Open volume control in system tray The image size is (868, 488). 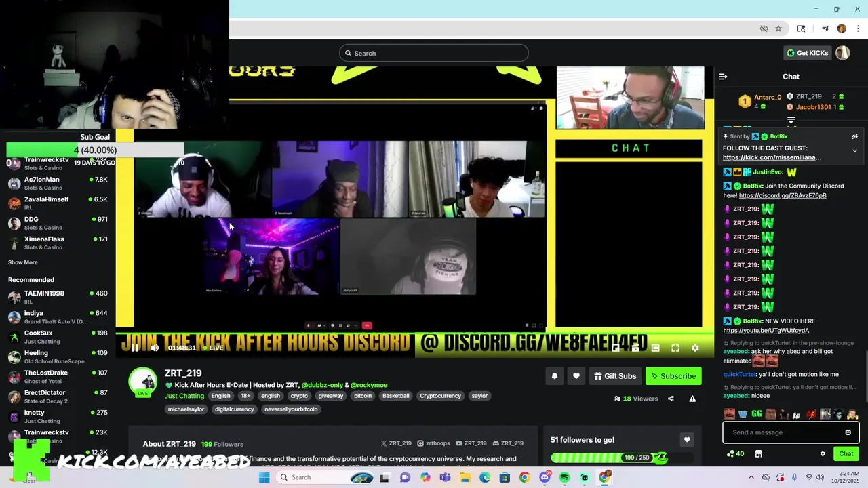point(821,477)
